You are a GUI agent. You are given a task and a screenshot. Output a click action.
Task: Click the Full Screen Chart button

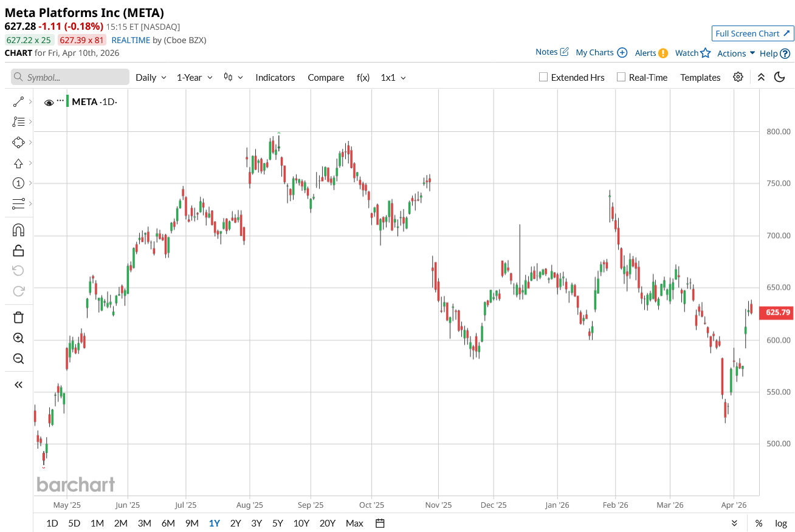pyautogui.click(x=752, y=33)
